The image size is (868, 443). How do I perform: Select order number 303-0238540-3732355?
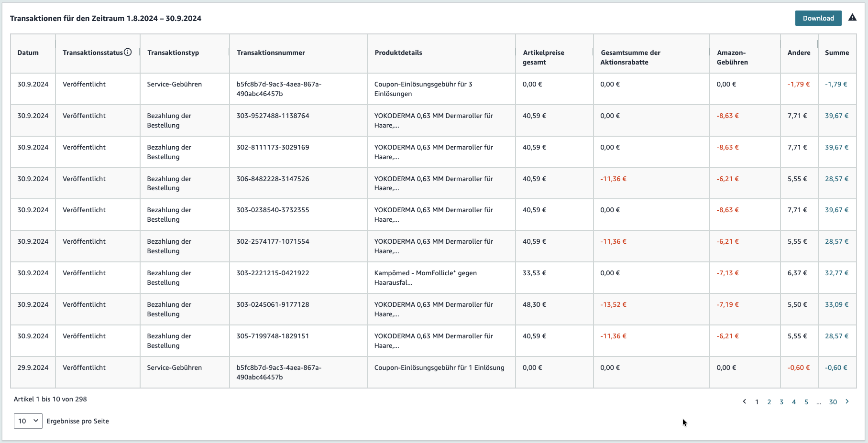pyautogui.click(x=273, y=210)
